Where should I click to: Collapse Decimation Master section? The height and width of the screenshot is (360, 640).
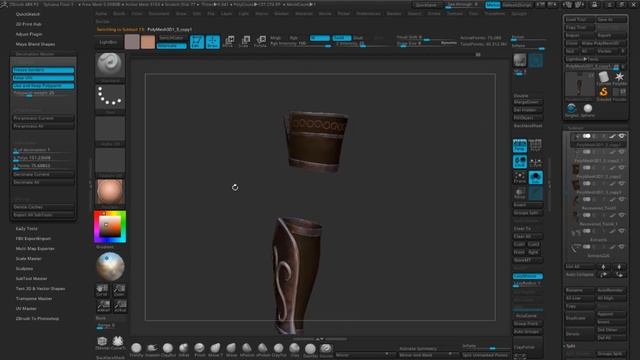tap(35, 54)
